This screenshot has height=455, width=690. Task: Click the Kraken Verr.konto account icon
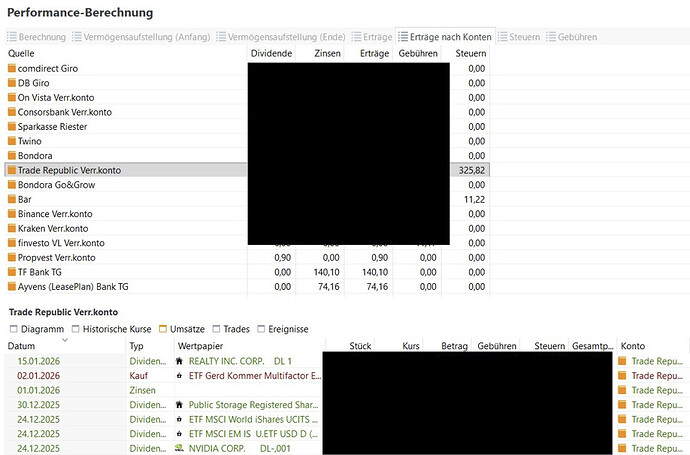pyautogui.click(x=12, y=229)
